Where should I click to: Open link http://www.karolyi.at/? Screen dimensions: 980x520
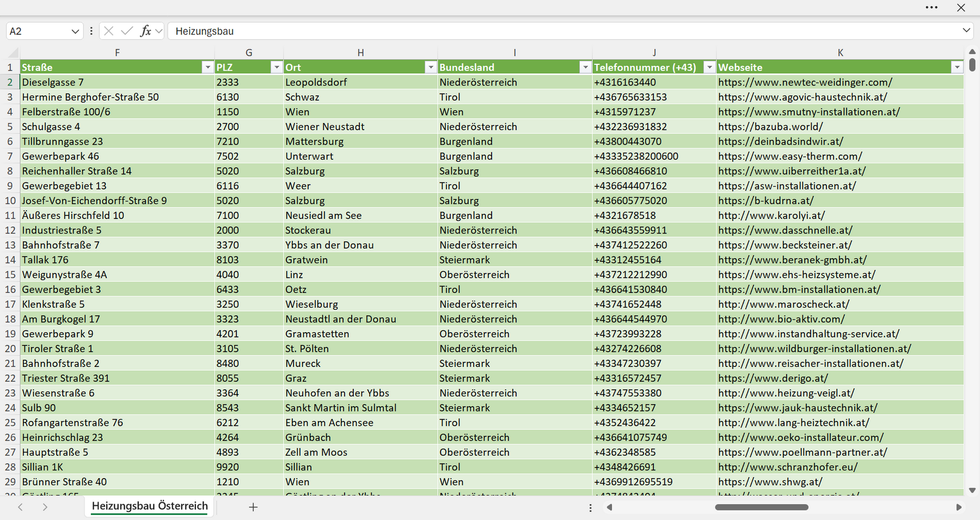pyautogui.click(x=771, y=215)
